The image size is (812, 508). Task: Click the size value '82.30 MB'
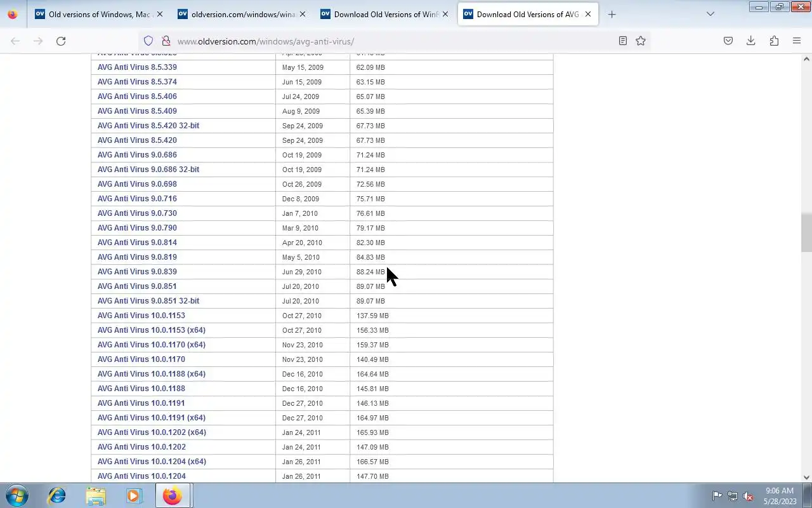(x=370, y=243)
